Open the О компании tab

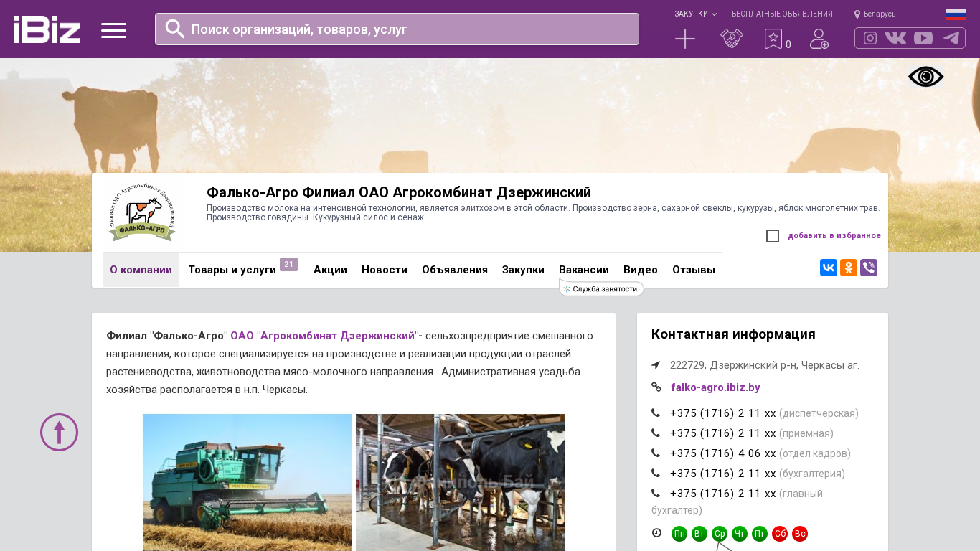[x=141, y=270]
